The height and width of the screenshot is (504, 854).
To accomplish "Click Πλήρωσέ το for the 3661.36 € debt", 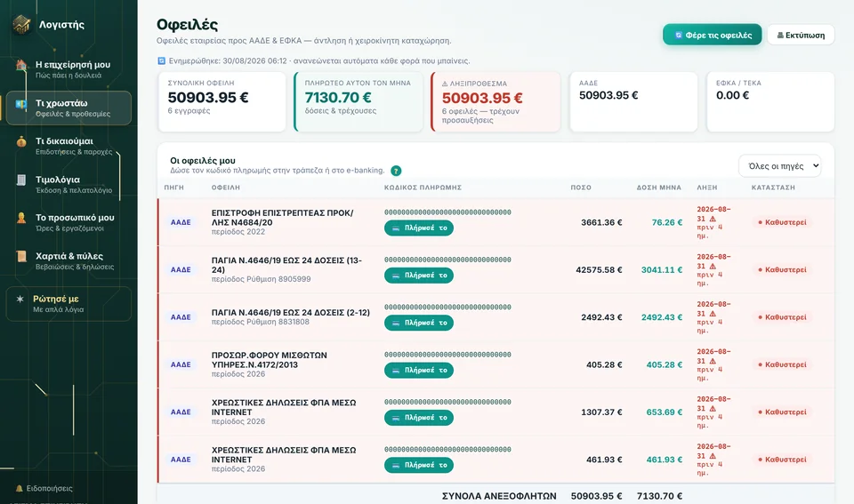I will (x=419, y=228).
